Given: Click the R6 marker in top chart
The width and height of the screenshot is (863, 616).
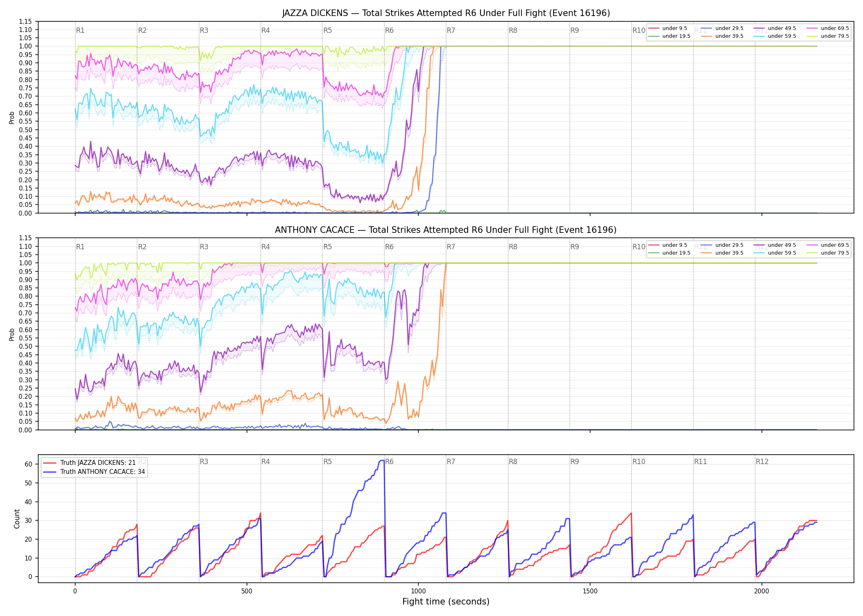Looking at the screenshot, I should coord(389,30).
